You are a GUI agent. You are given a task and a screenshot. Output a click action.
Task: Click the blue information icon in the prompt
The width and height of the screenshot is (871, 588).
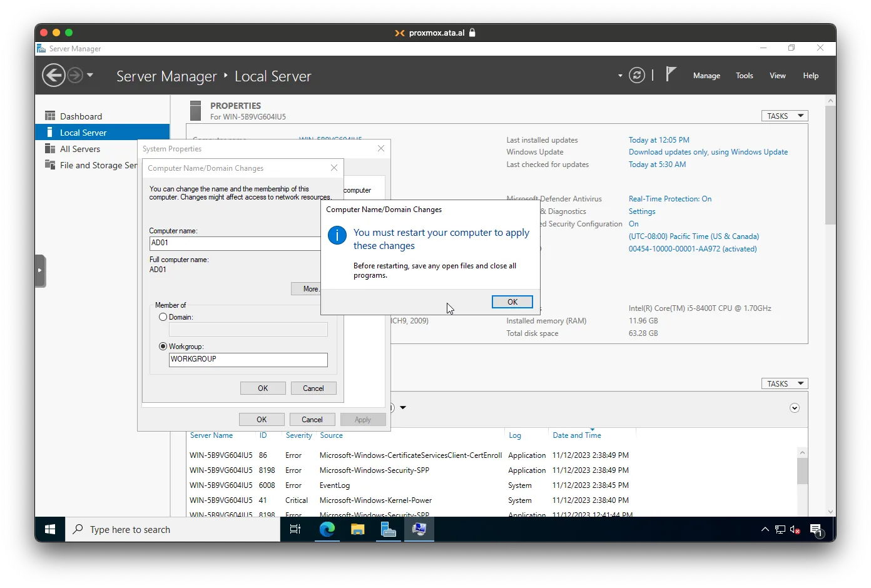[337, 235]
